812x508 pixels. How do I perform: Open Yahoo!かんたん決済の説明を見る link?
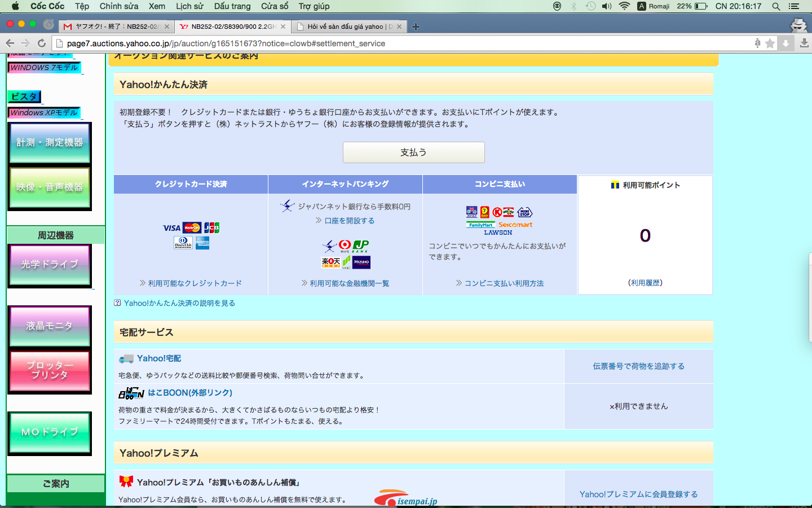(x=179, y=303)
